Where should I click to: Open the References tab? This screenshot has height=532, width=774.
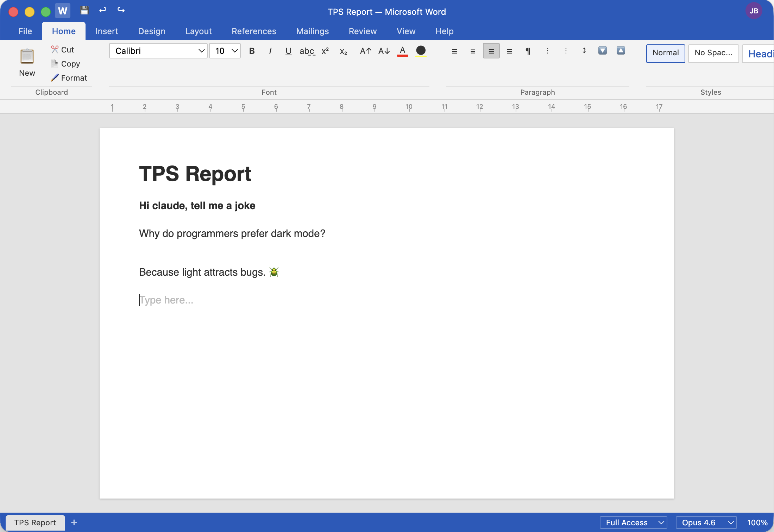[254, 31]
